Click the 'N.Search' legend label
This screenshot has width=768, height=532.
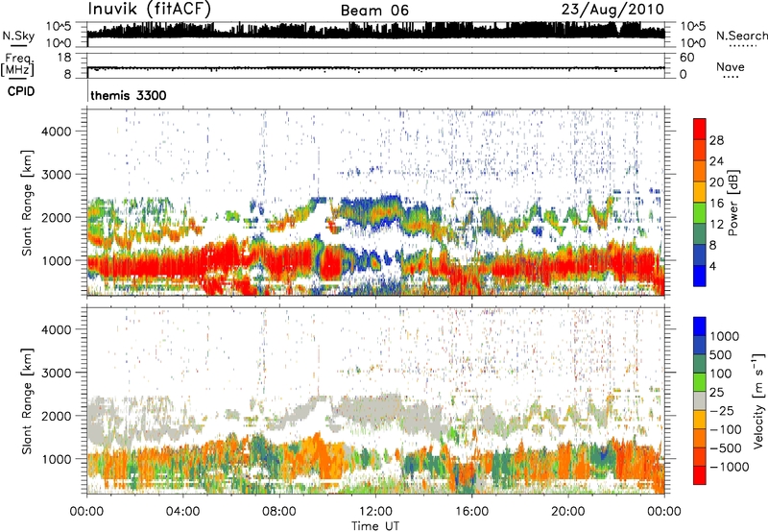(741, 36)
